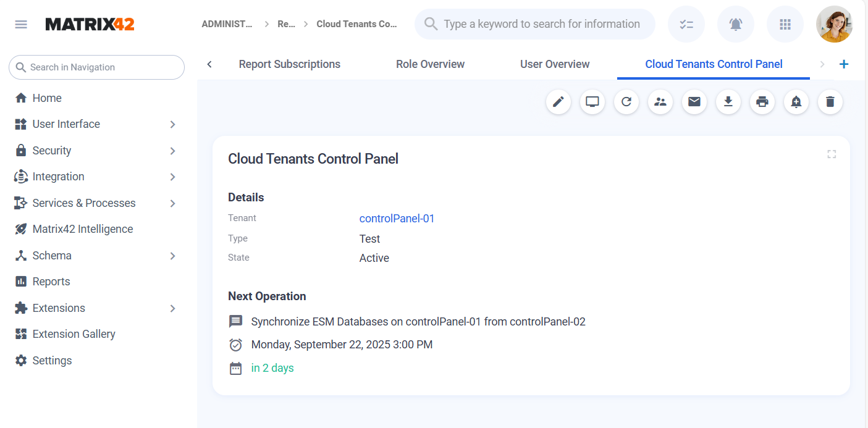868x428 pixels.
Task: Click the calendar icon beside in 2 days
Action: tap(235, 369)
